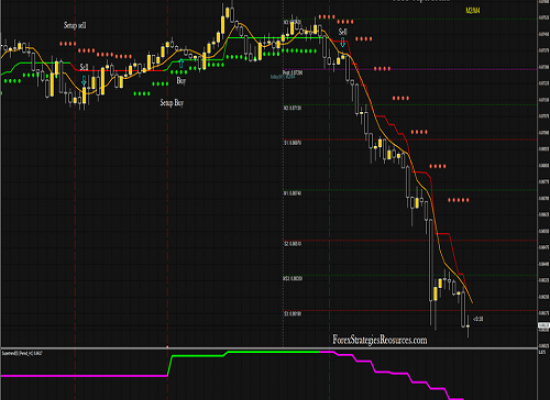The height and width of the screenshot is (400, 550).
Task: Click the red dashed vertical line near Setup Buy
Action: (x=168, y=175)
